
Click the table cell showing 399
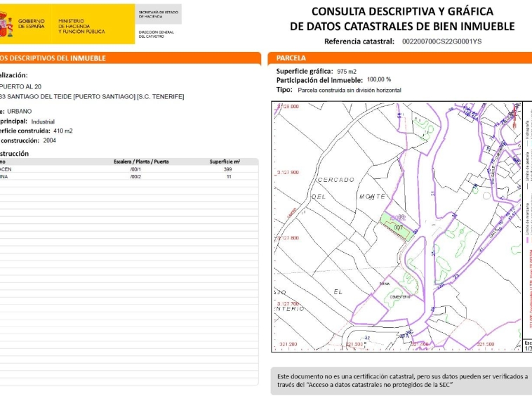tap(227, 169)
